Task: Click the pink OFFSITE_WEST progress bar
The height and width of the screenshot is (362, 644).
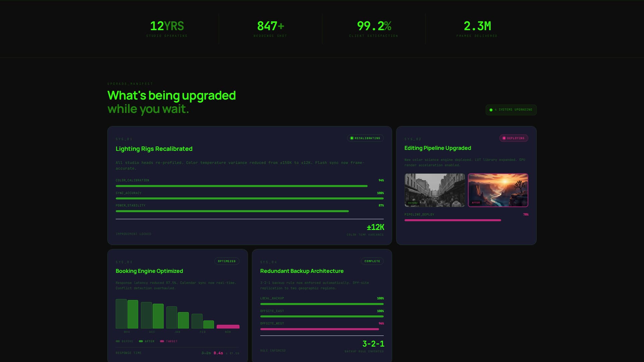Action: [x=322, y=329]
